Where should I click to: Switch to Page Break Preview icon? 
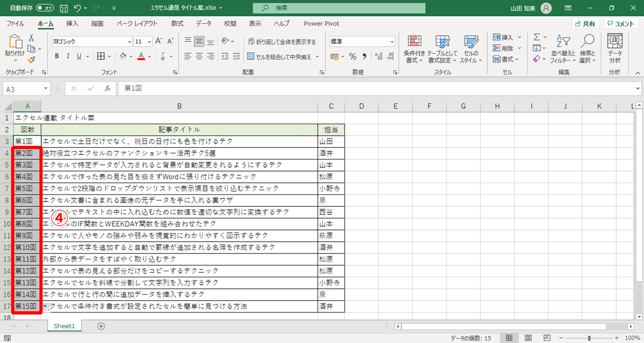click(x=547, y=338)
